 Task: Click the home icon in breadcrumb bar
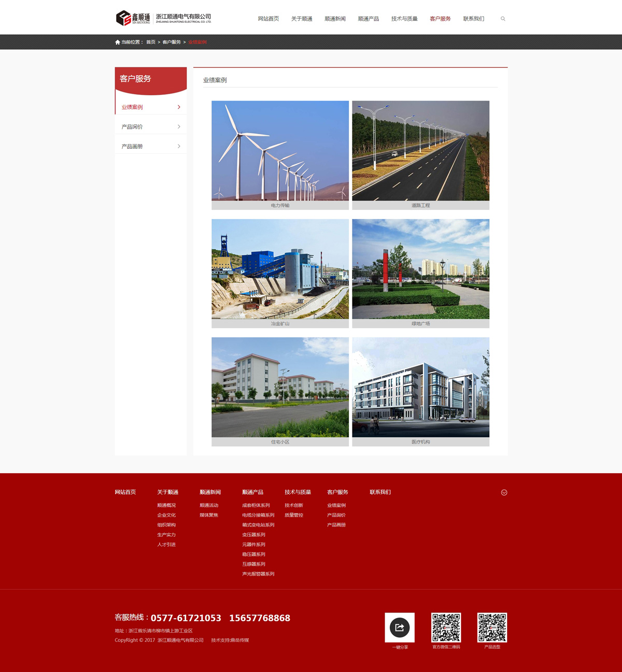point(118,42)
